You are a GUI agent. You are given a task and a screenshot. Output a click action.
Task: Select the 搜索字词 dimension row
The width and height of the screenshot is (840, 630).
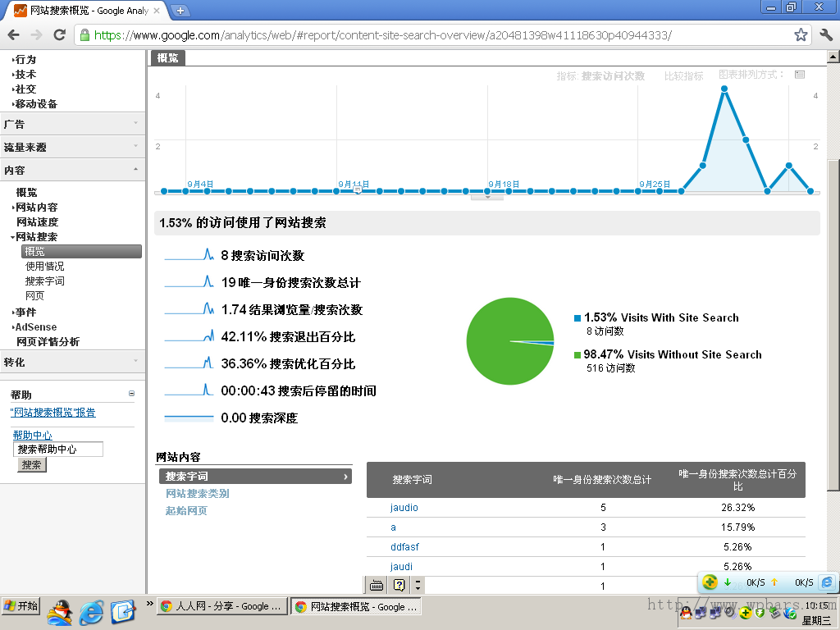(256, 477)
